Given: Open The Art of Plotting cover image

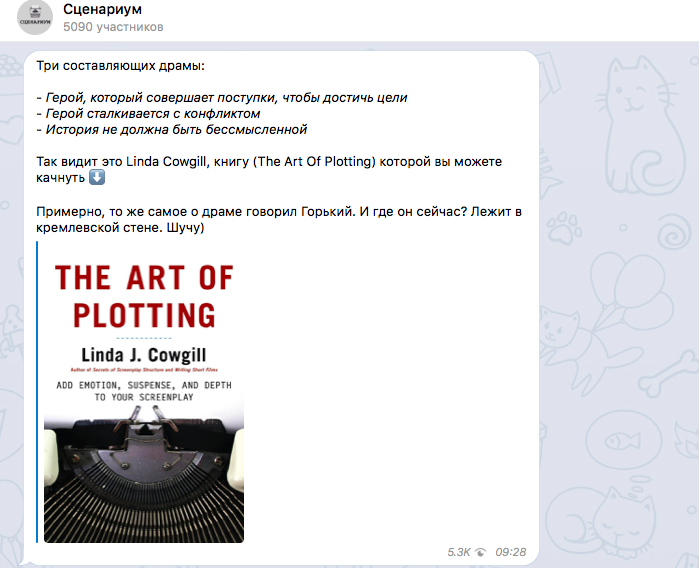Looking at the screenshot, I should click(144, 392).
